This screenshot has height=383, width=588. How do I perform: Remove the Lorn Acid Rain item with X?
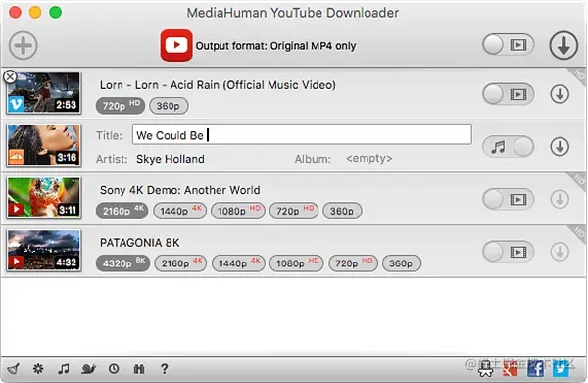pyautogui.click(x=10, y=76)
